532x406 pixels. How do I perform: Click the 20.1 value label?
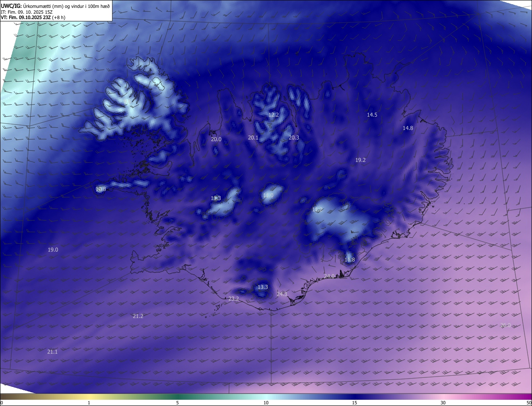pos(253,137)
